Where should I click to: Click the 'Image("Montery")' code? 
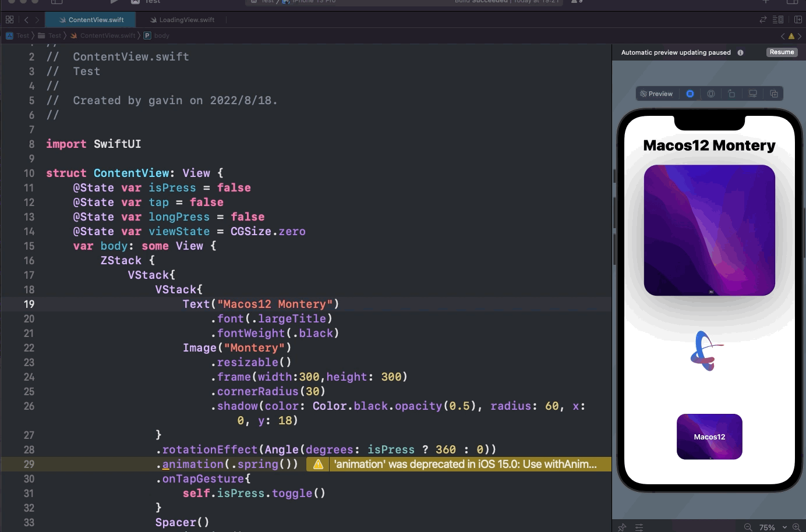click(237, 347)
